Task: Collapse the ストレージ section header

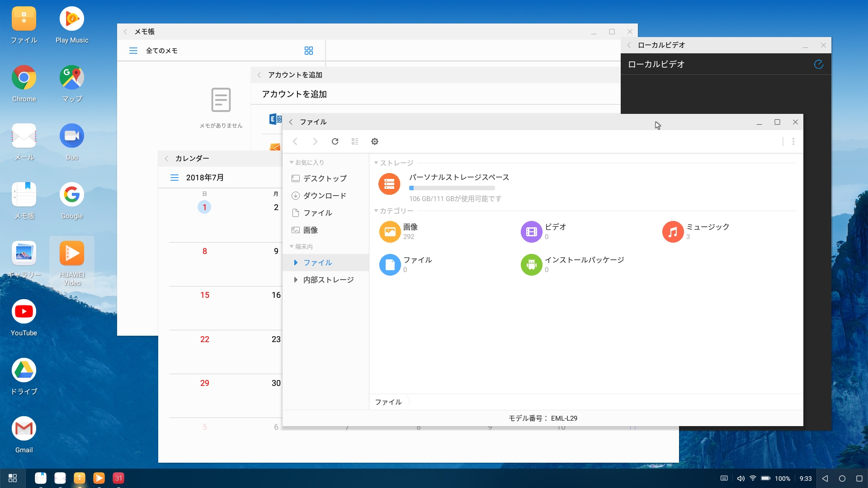Action: click(x=376, y=163)
